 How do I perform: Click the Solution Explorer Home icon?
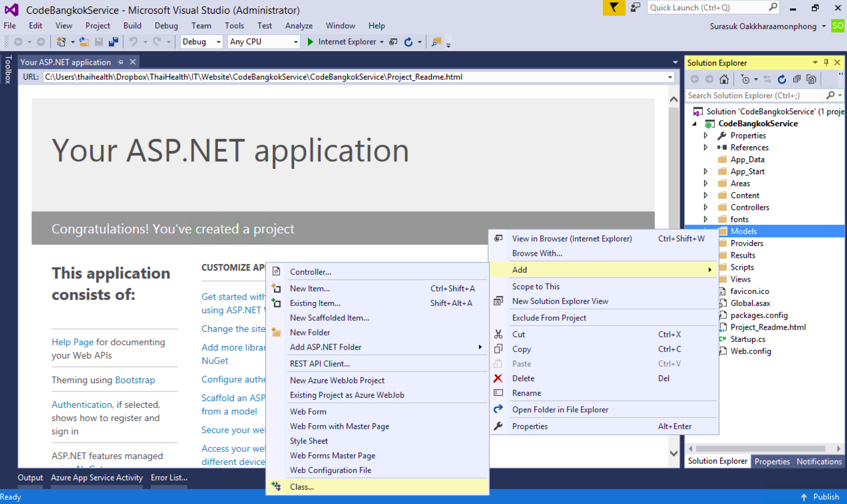[724, 79]
